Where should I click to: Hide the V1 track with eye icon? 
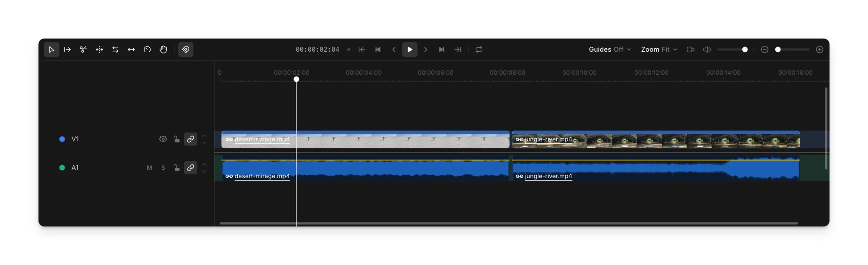tap(163, 139)
